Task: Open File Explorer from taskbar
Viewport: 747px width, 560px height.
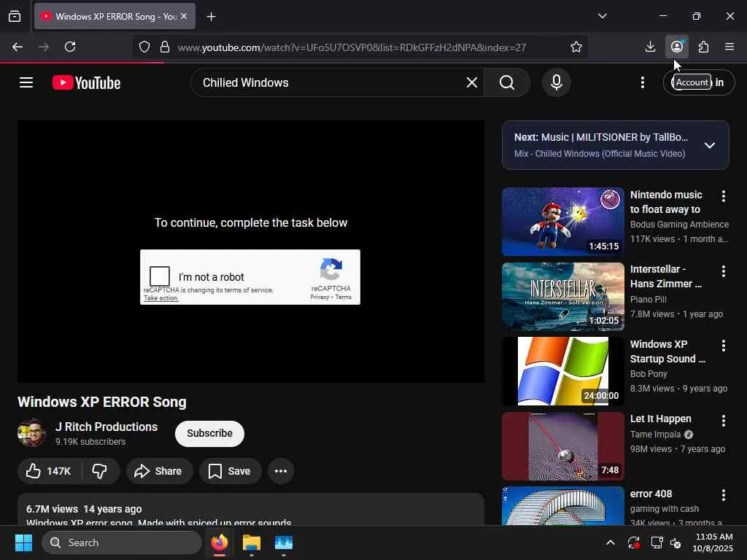Action: pyautogui.click(x=252, y=542)
